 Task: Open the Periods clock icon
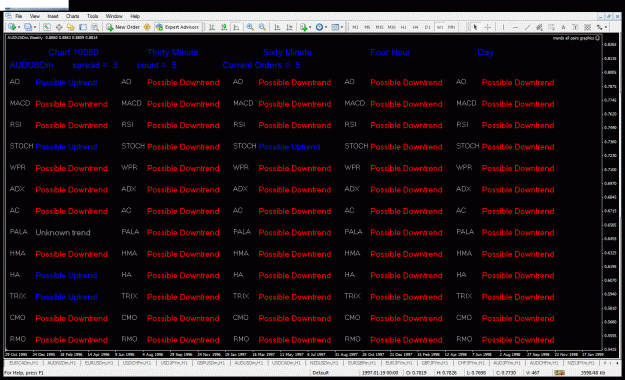[319, 27]
